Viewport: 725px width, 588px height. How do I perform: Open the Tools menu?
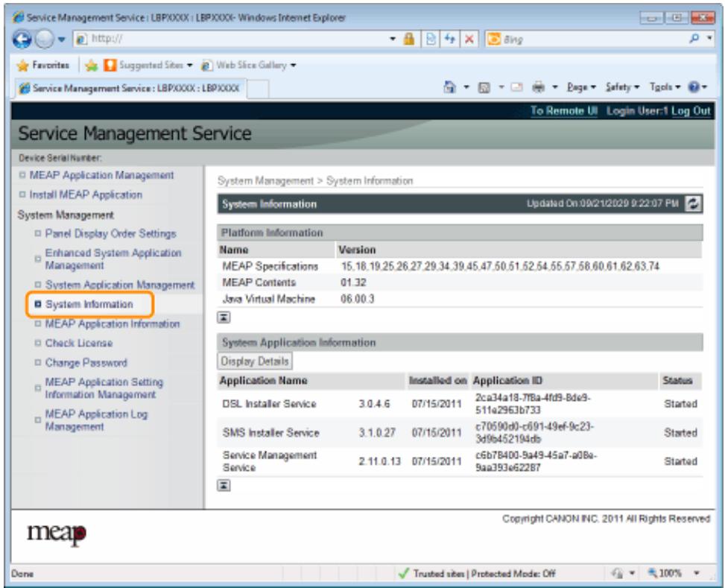pos(665,87)
